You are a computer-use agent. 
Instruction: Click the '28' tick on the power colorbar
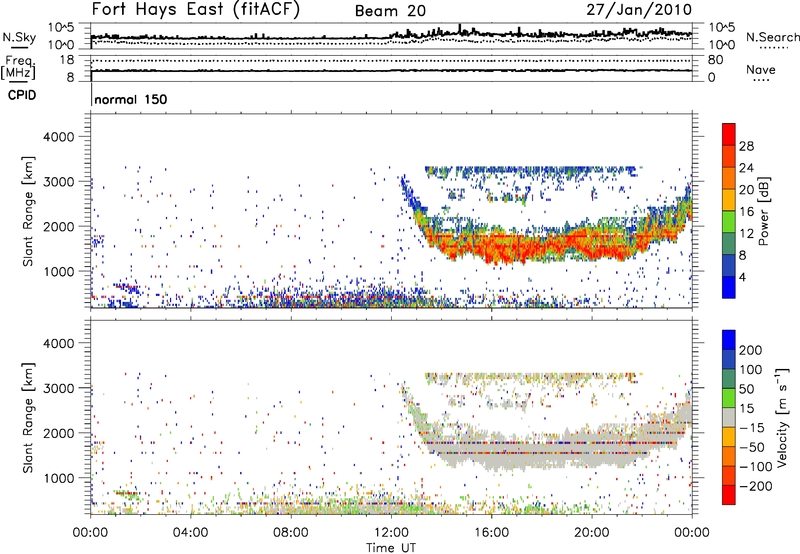[x=746, y=146]
